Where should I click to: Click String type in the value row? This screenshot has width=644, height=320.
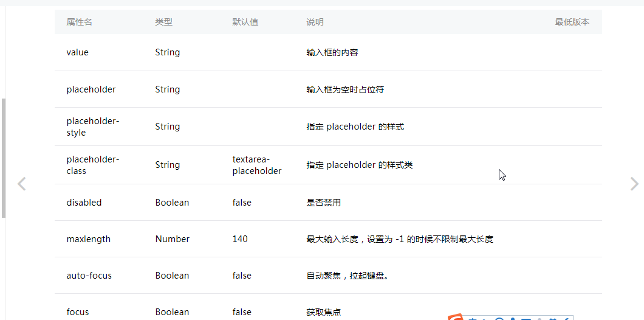pyautogui.click(x=168, y=53)
